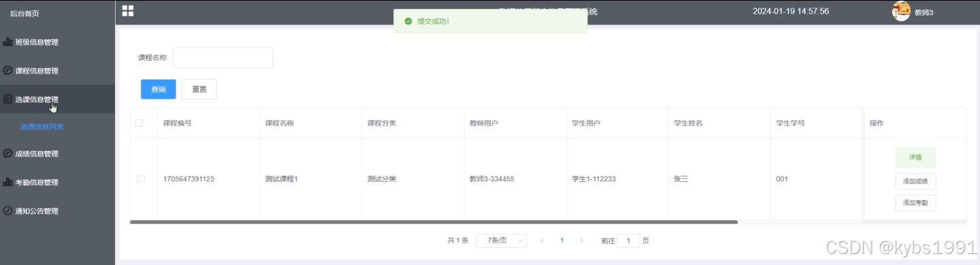Click the 2024-01-19 14:57:56 timestamp

(x=791, y=11)
